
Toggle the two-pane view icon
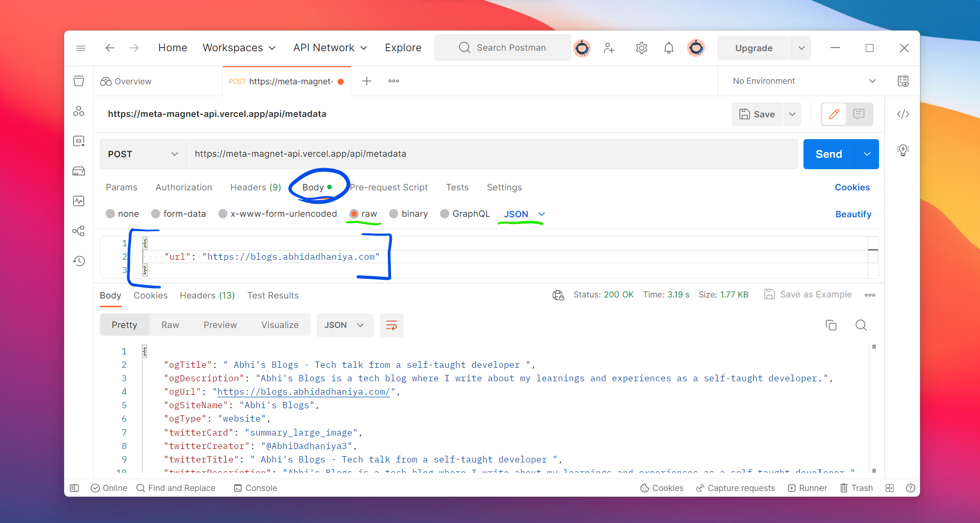(x=889, y=488)
